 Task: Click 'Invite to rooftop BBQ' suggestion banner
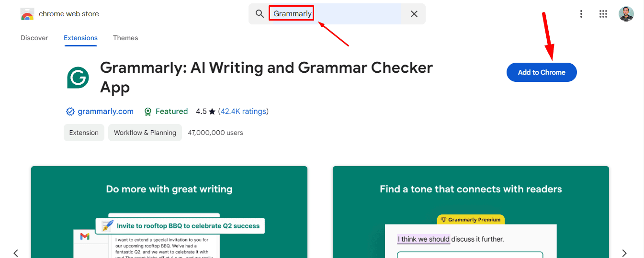[x=180, y=225]
